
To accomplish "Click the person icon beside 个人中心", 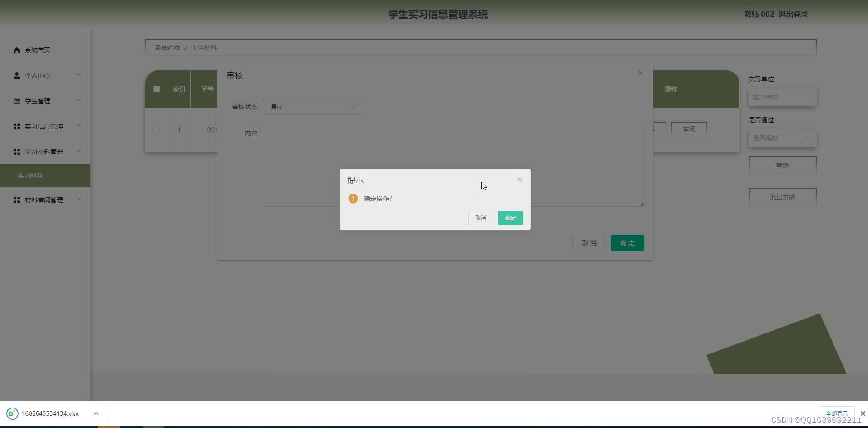I will click(x=17, y=75).
